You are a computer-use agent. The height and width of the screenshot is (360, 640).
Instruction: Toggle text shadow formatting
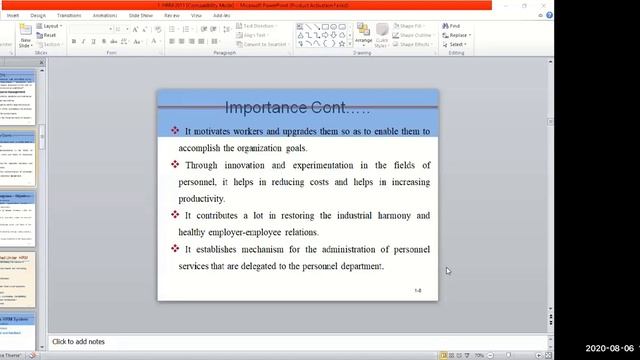click(104, 41)
